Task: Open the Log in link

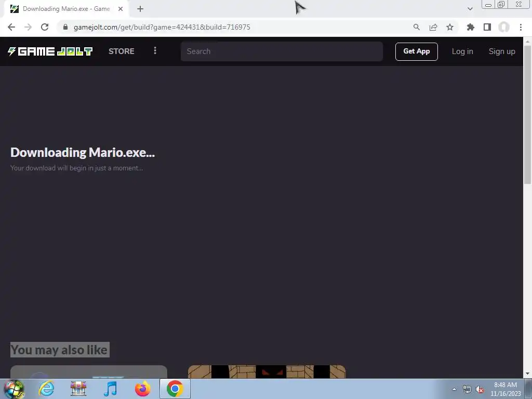Action: coord(462,51)
